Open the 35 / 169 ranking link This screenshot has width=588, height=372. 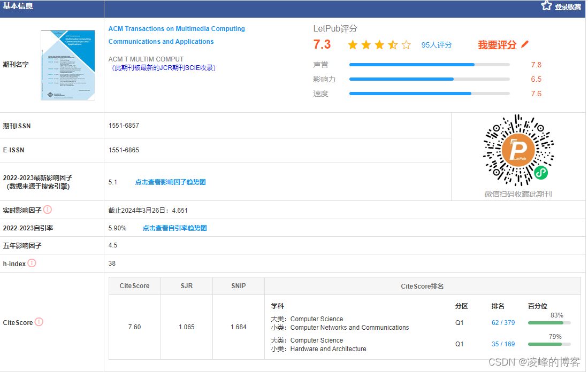click(503, 344)
